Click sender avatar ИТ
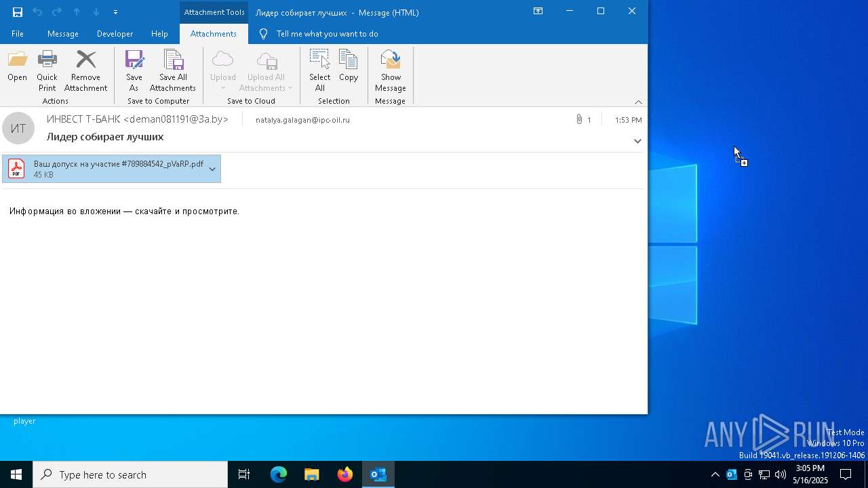The height and width of the screenshot is (488, 868). 18,128
